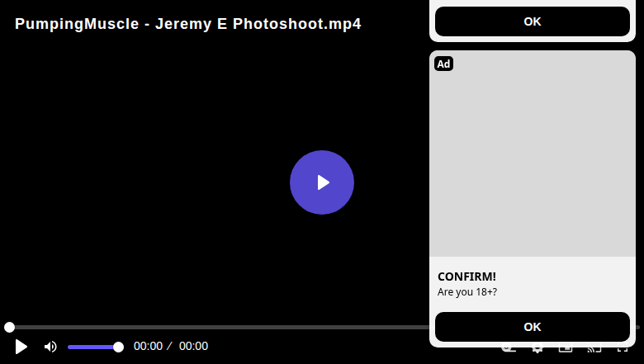The height and width of the screenshot is (364, 644).
Task: Click the 'CONFIRM!' heading in the ad
Action: pos(466,277)
